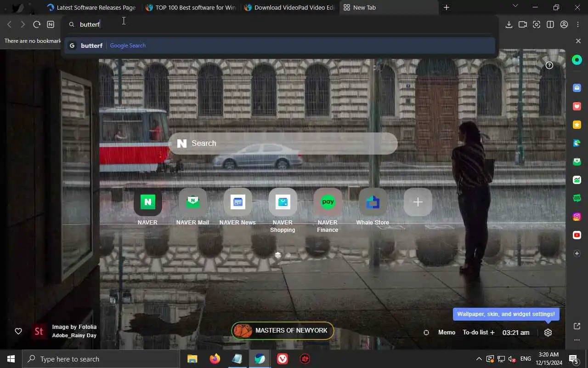Open the tab list dropdown chevron

pyautogui.click(x=515, y=6)
